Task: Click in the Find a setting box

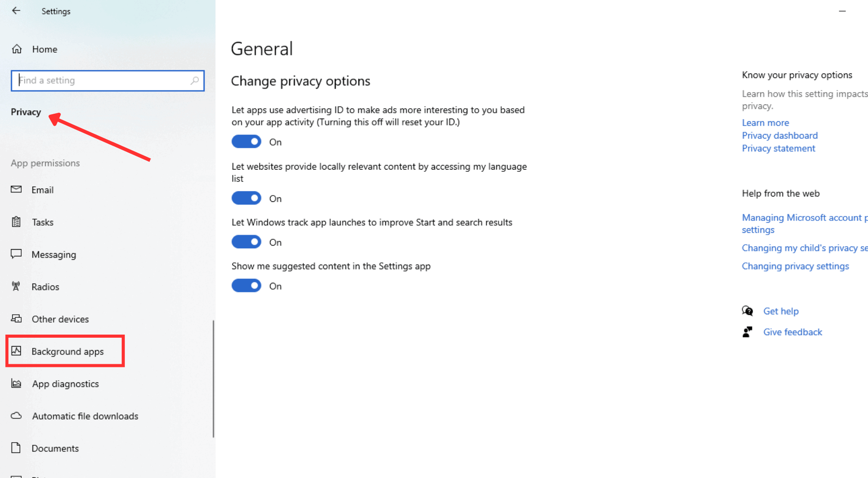Action: click(x=102, y=81)
